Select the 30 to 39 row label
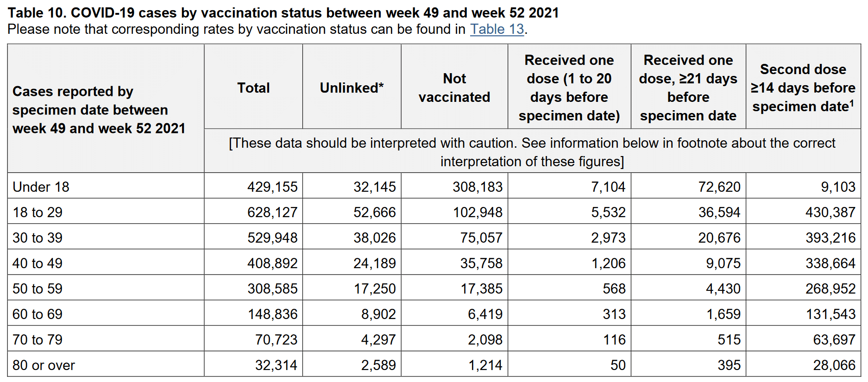 coord(38,238)
